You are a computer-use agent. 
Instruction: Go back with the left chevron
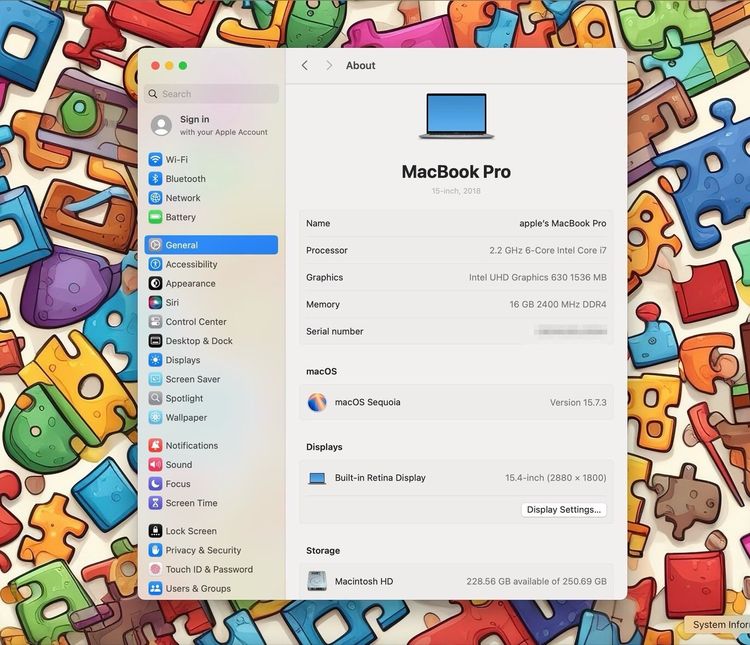(305, 66)
